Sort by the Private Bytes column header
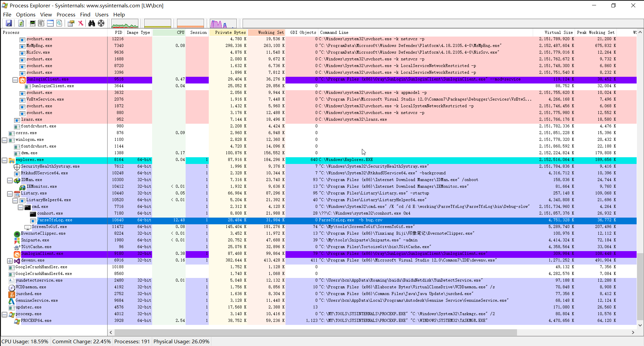 click(x=228, y=33)
